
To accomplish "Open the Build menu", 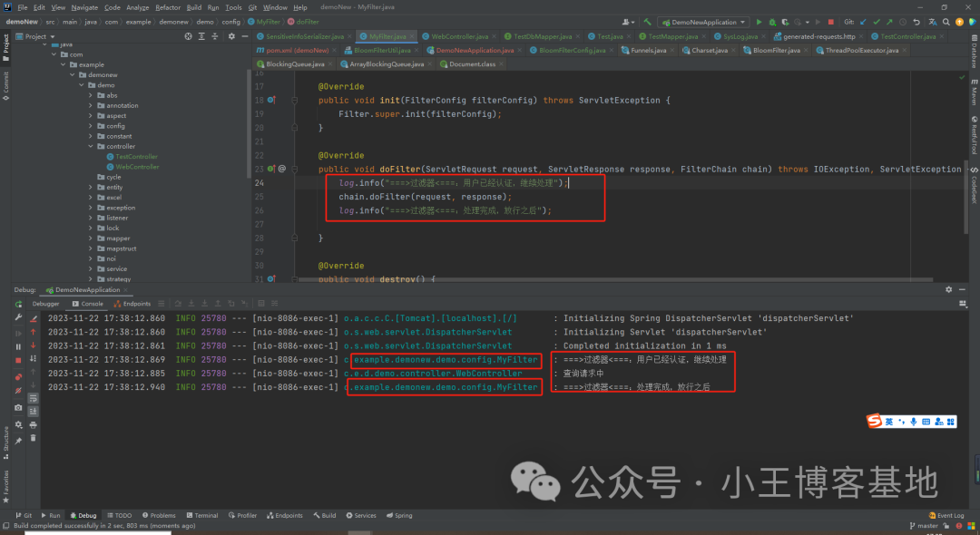I will tap(194, 7).
